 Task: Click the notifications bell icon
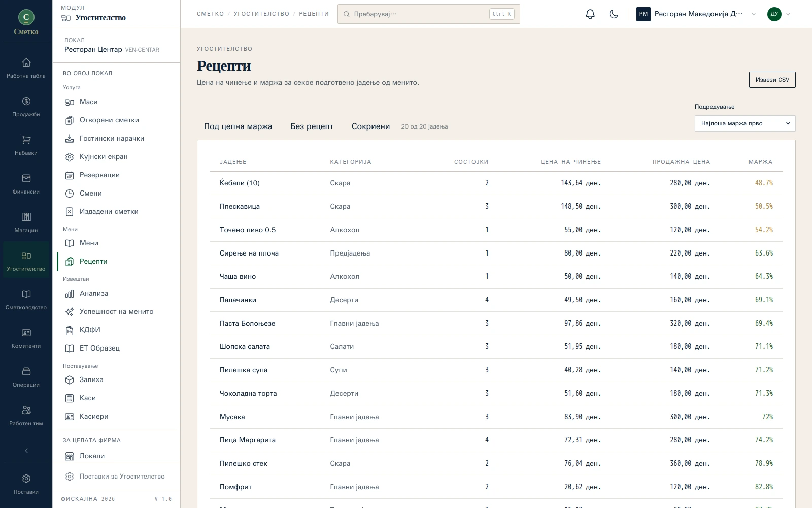[x=590, y=14]
